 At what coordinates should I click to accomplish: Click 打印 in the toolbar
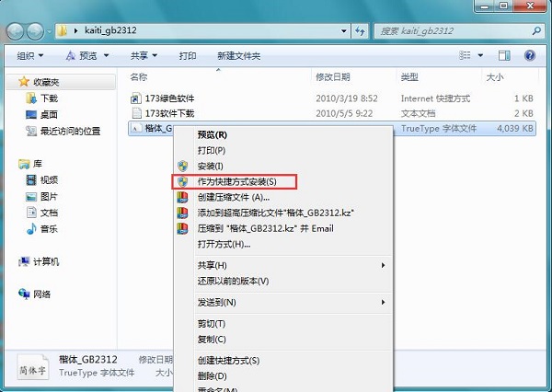(x=188, y=55)
